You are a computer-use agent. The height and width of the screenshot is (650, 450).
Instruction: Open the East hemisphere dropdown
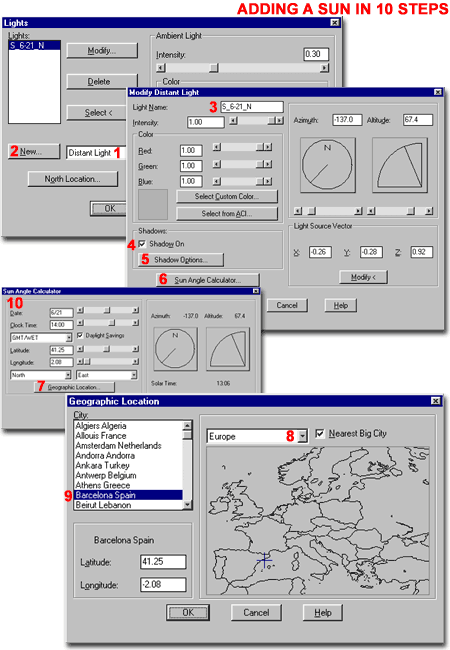click(134, 375)
